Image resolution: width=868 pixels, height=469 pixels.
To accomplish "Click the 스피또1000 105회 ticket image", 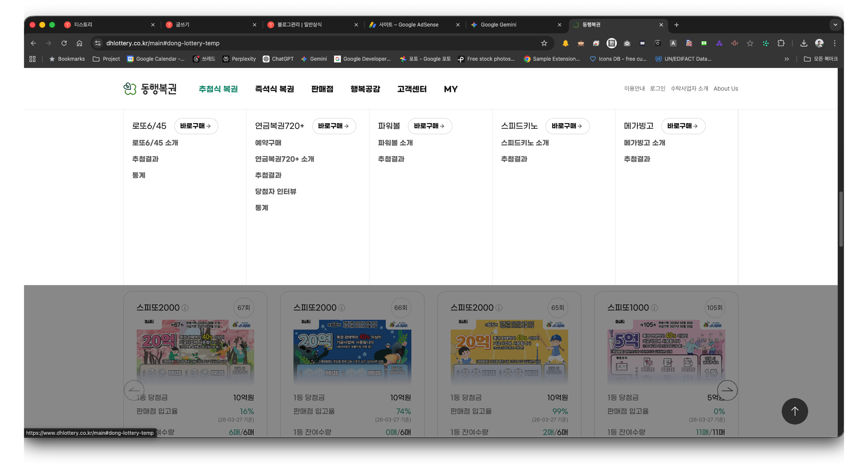I will pyautogui.click(x=666, y=352).
